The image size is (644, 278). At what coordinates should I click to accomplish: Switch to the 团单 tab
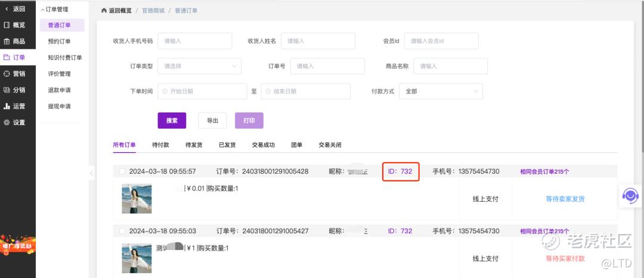(x=296, y=145)
